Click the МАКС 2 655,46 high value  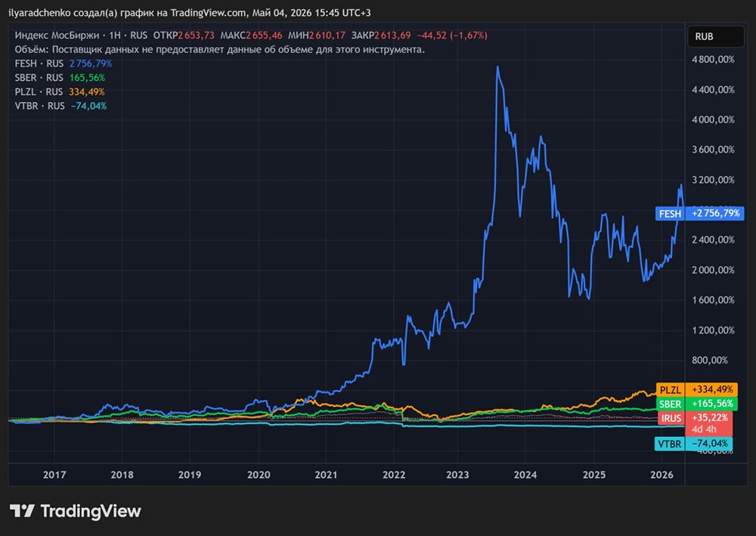tap(251, 36)
